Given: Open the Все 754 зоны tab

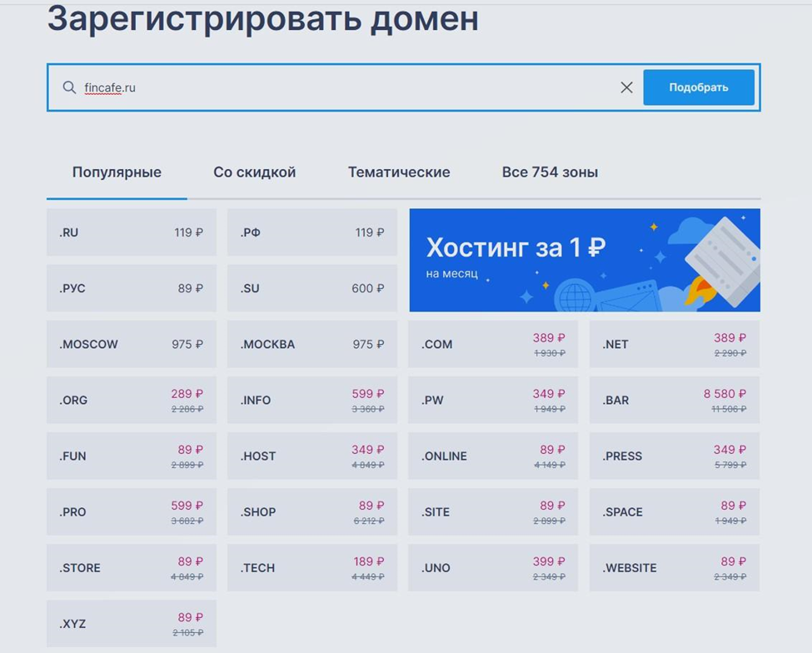Looking at the screenshot, I should [550, 172].
